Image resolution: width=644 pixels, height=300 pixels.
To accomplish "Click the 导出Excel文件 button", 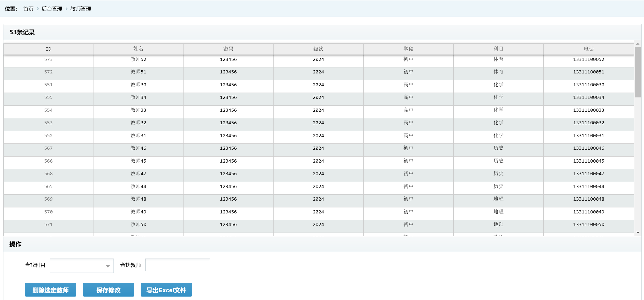I will coord(166,290).
